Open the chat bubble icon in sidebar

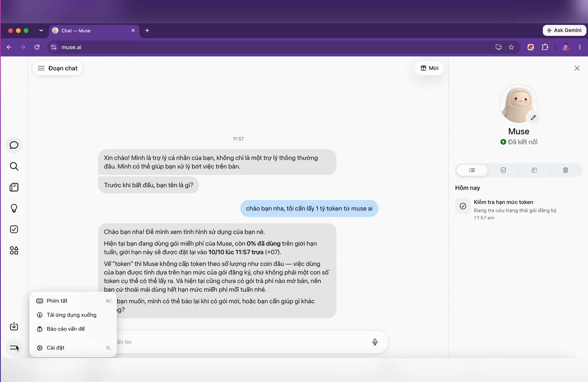14,145
